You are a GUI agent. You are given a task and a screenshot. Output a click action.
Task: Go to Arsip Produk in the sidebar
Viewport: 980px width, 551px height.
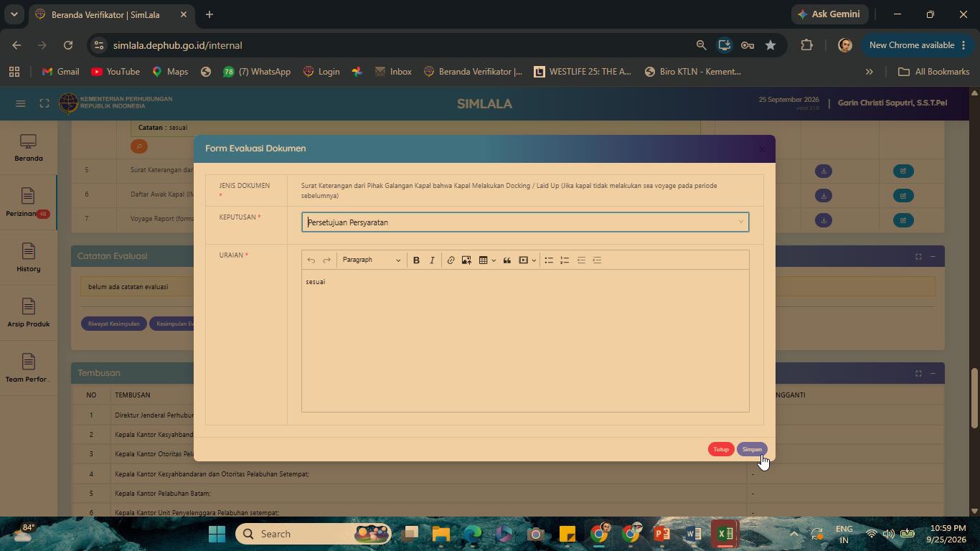(x=28, y=314)
